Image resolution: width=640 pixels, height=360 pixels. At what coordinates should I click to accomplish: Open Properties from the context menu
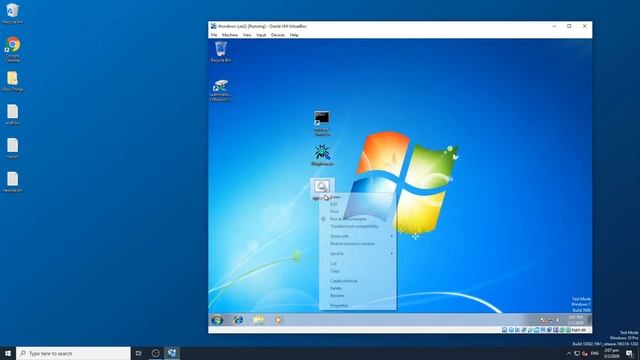[x=357, y=305]
